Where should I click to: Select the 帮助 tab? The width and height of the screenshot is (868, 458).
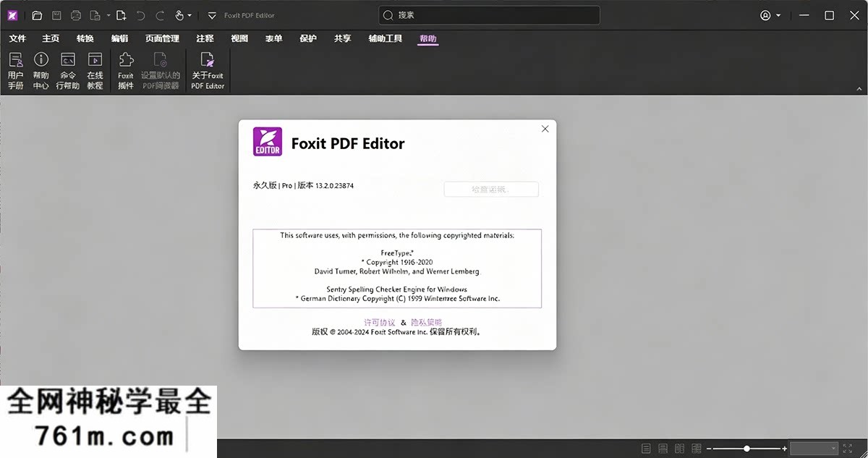tap(427, 38)
